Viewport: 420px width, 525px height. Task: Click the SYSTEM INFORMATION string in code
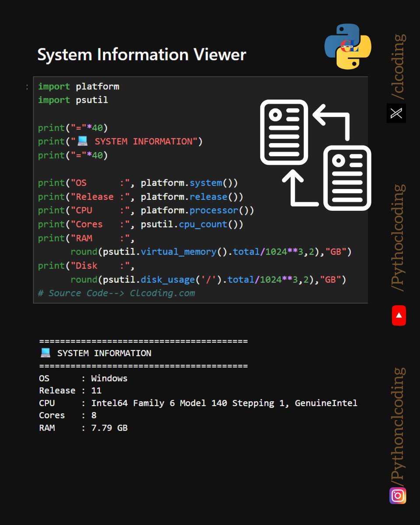coord(143,141)
